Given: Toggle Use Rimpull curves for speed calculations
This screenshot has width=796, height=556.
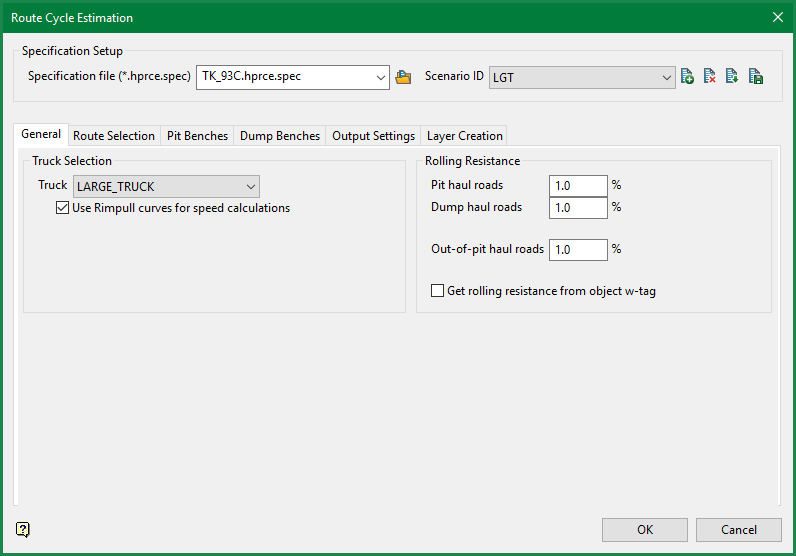Looking at the screenshot, I should [63, 208].
